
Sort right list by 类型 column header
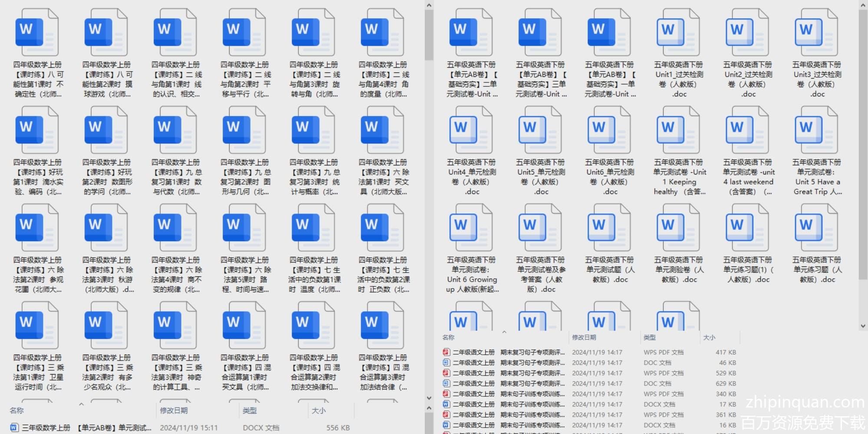[650, 338]
